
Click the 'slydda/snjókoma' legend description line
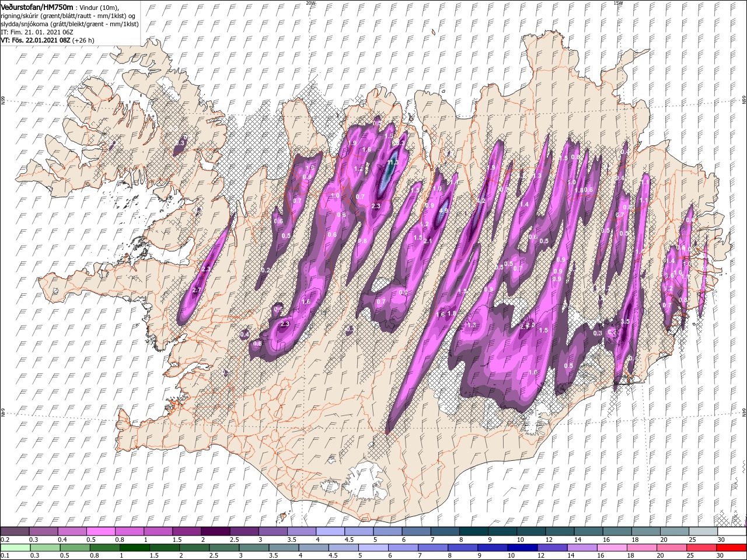click(x=69, y=24)
